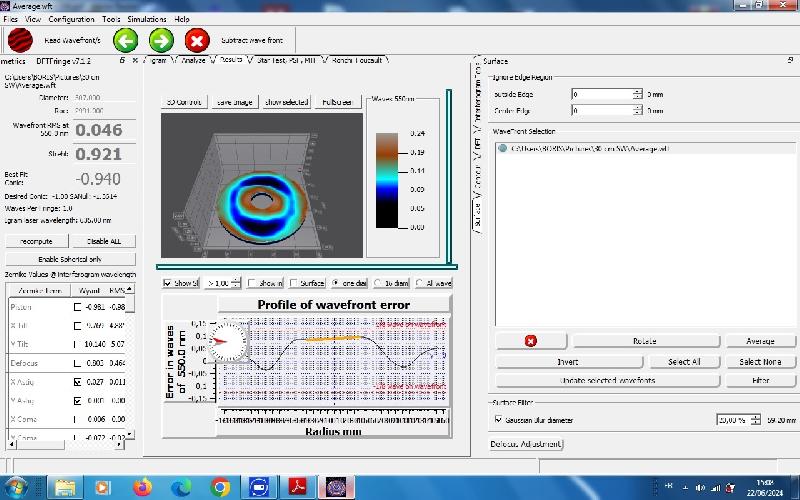Select the Average.wft file icon in wavefront list
800x500 pixels.
[503, 148]
